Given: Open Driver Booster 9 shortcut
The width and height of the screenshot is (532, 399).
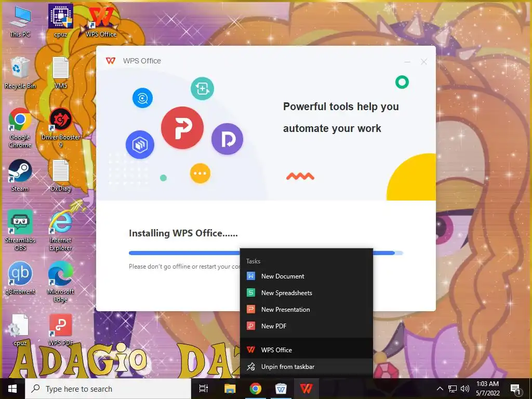Looking at the screenshot, I should (60, 128).
